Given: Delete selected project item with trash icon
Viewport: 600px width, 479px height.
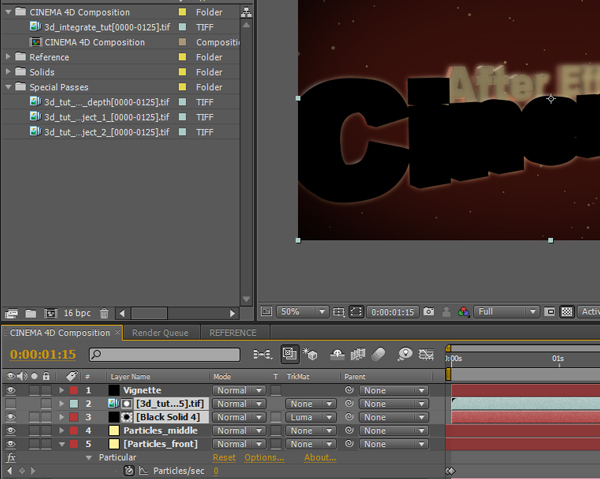Looking at the screenshot, I should [x=104, y=314].
